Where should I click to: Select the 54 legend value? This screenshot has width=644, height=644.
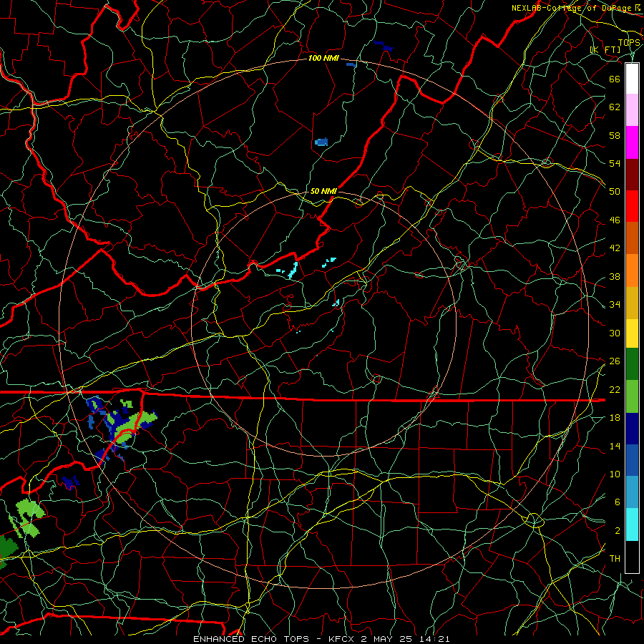coord(615,163)
